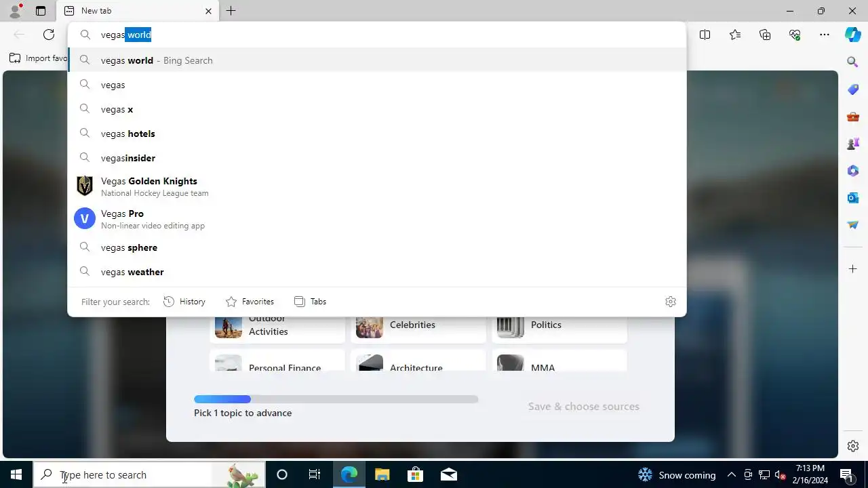Viewport: 868px width, 488px height.
Task: Open Mail app from taskbar
Action: (x=448, y=474)
